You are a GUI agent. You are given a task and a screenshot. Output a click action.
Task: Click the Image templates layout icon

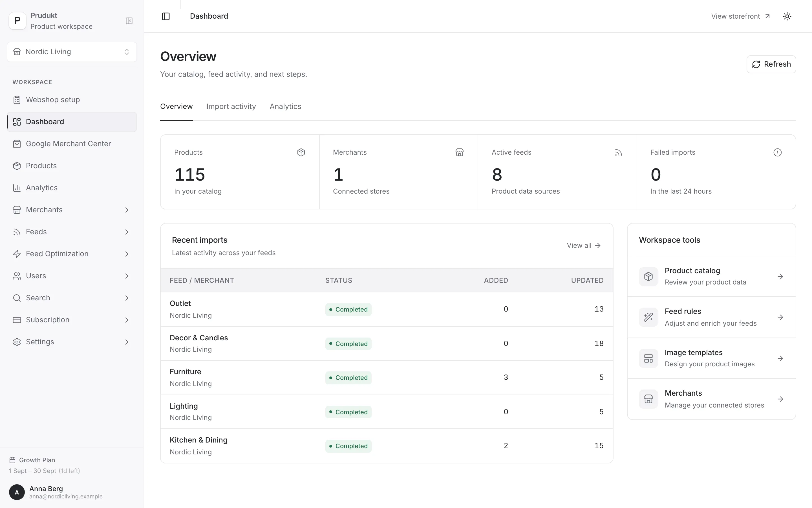[648, 358]
